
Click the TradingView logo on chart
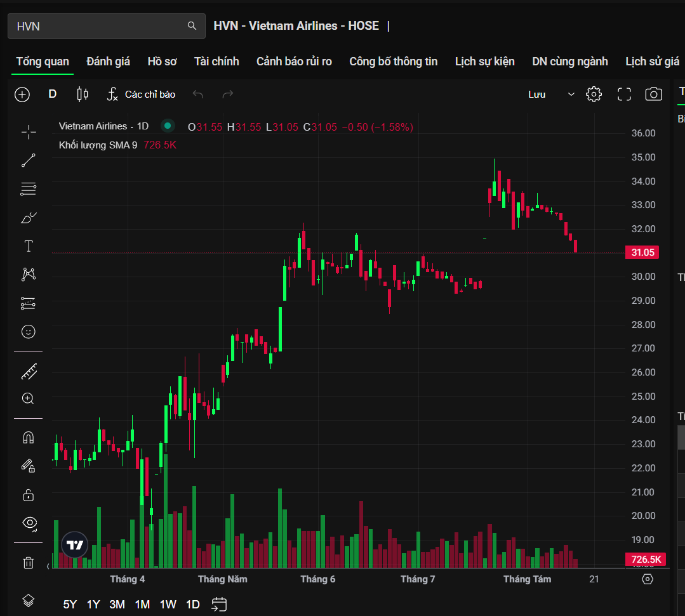(x=75, y=545)
